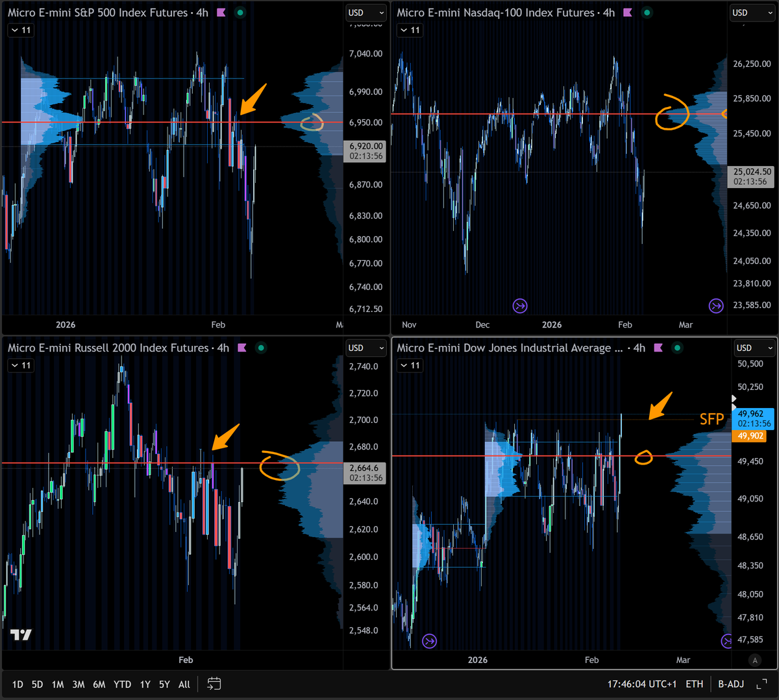Click the pink flag icon on the Russell 2000 chart
This screenshot has height=700, width=779.
click(x=241, y=348)
